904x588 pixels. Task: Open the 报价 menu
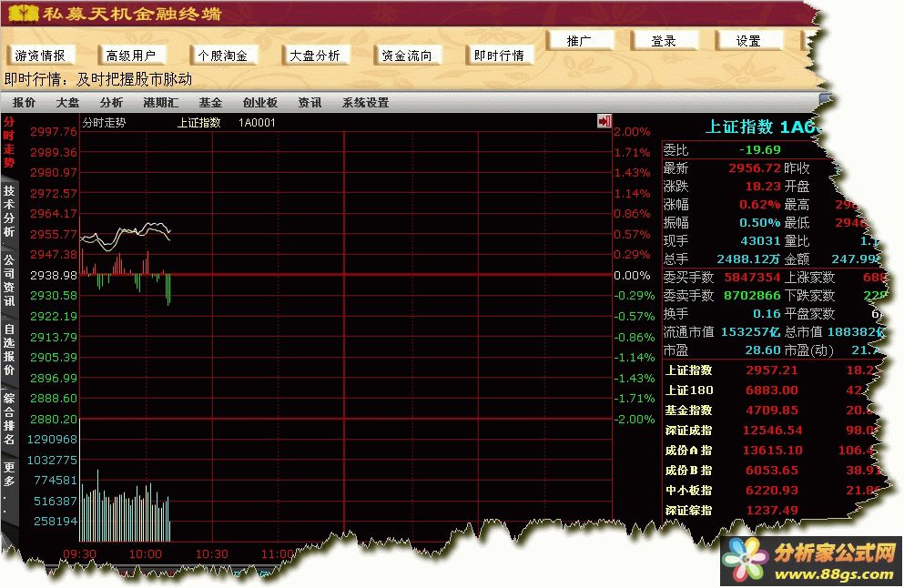coord(24,103)
